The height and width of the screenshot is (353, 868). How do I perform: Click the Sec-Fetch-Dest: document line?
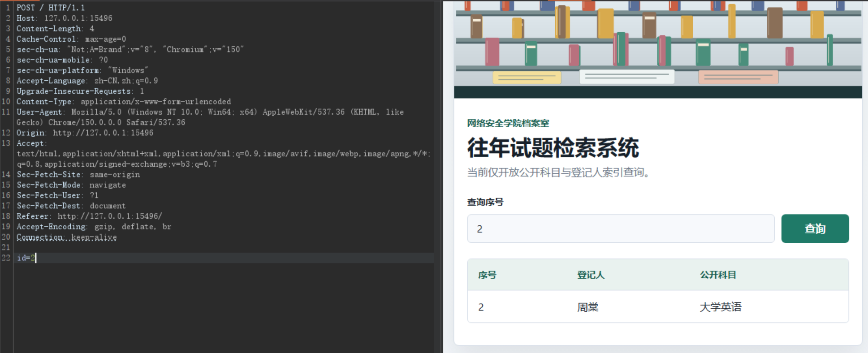[71, 206]
